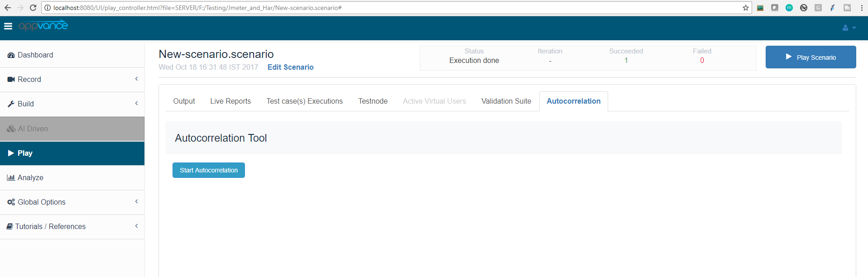
Task: Reload the page with browser refresh icon
Action: point(33,8)
